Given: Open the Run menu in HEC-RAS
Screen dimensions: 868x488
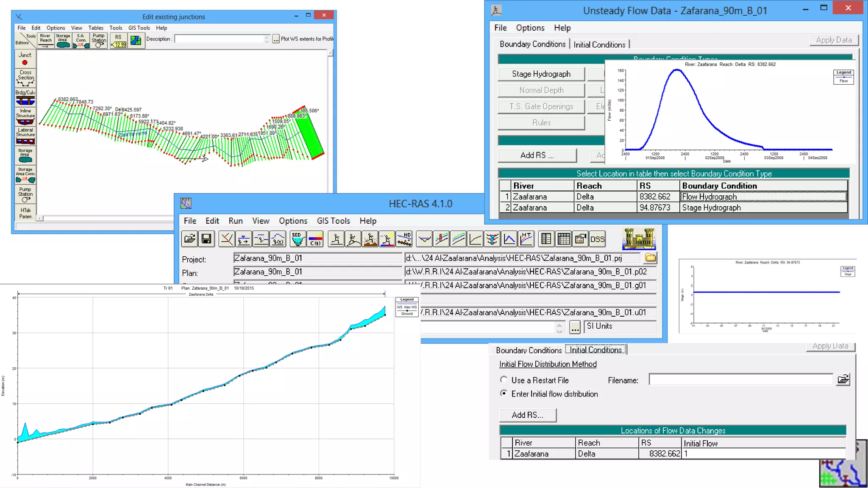Looking at the screenshot, I should tap(235, 221).
